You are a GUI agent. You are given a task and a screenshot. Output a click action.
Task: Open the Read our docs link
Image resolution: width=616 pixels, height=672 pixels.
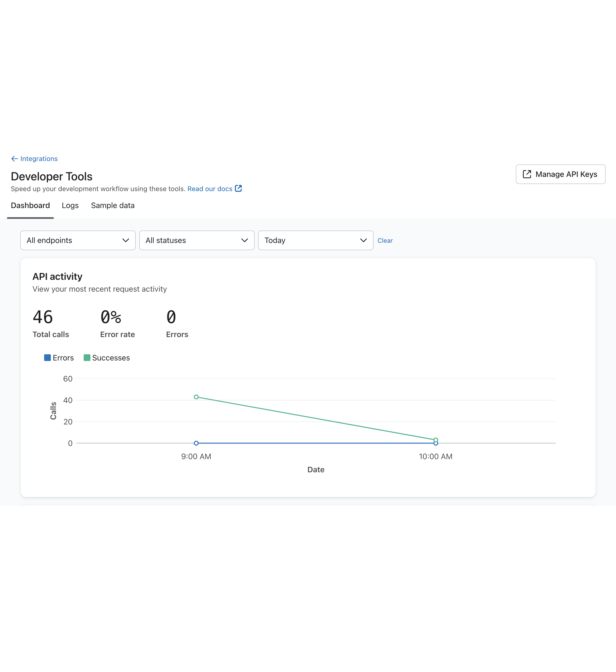coord(210,189)
